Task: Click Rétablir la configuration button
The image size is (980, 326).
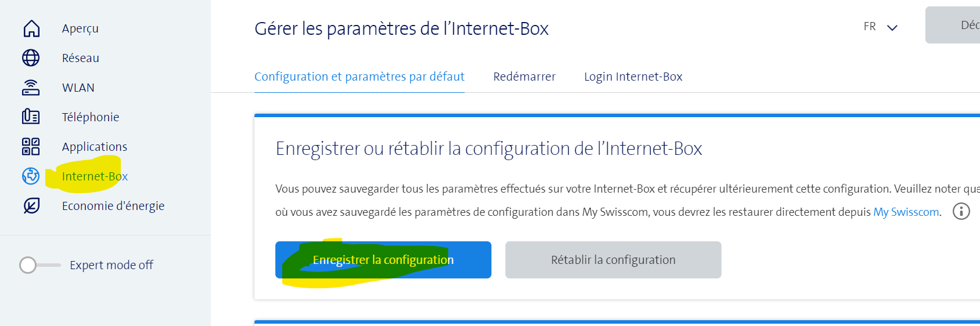Action: pos(613,260)
